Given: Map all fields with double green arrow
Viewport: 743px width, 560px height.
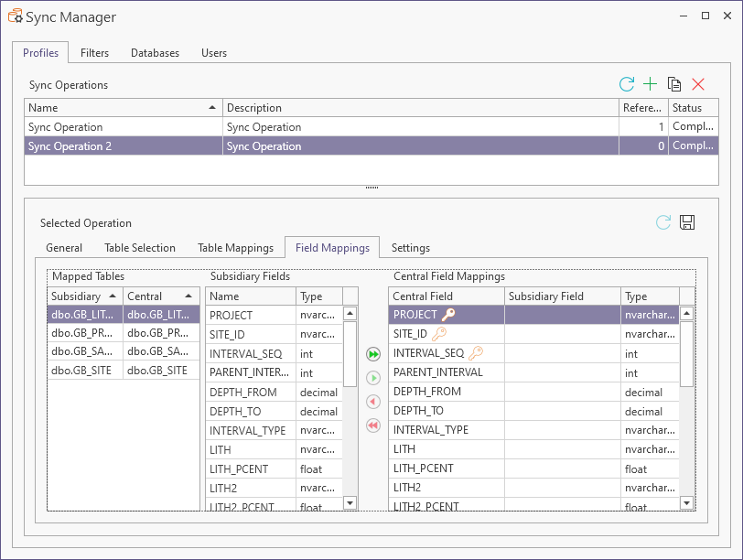Looking at the screenshot, I should [x=372, y=354].
